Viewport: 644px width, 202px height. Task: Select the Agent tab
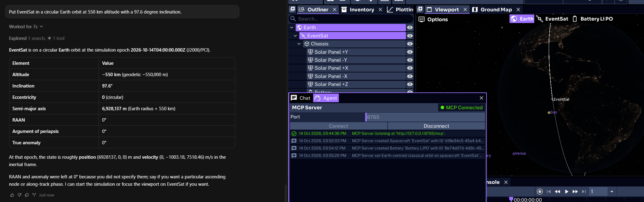pyautogui.click(x=326, y=98)
